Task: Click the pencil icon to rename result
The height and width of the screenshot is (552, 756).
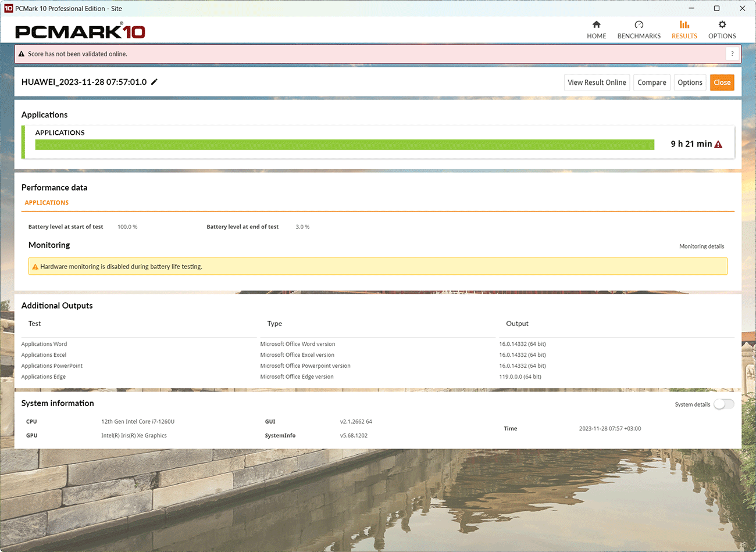Action: coord(154,82)
